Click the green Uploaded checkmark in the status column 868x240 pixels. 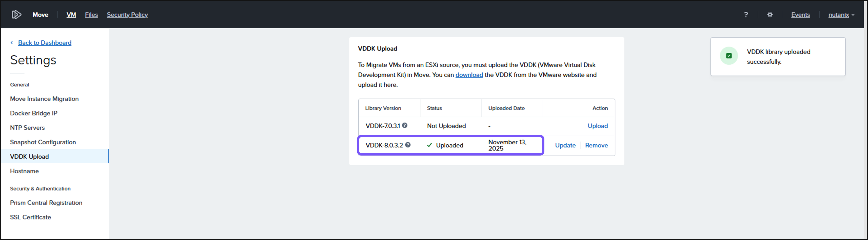tap(429, 145)
